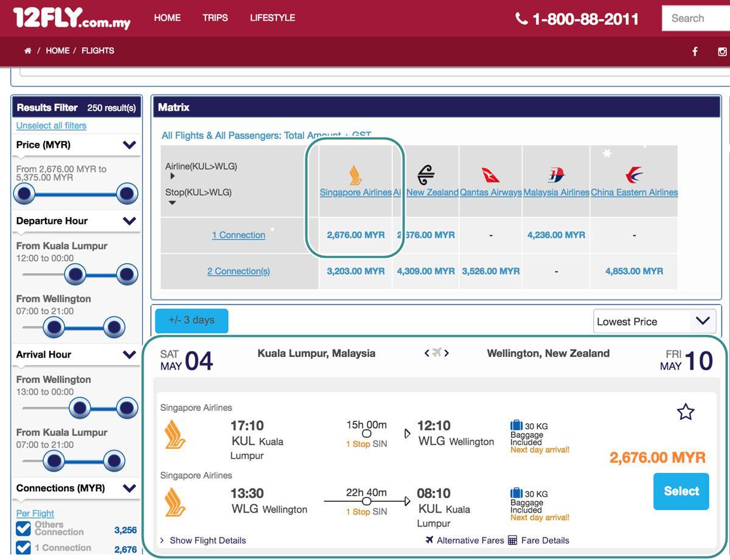Open the 1 Connection matrix row link

click(238, 235)
